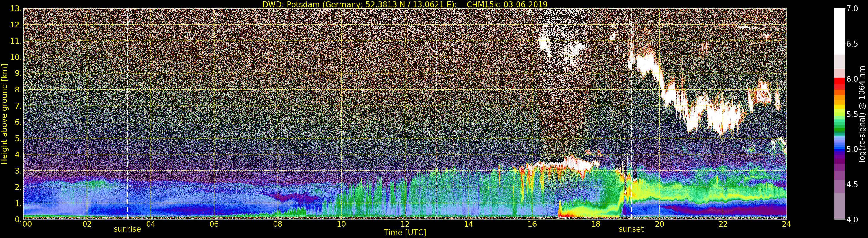Click the '00' time tick label
868x238 pixels.
point(27,224)
